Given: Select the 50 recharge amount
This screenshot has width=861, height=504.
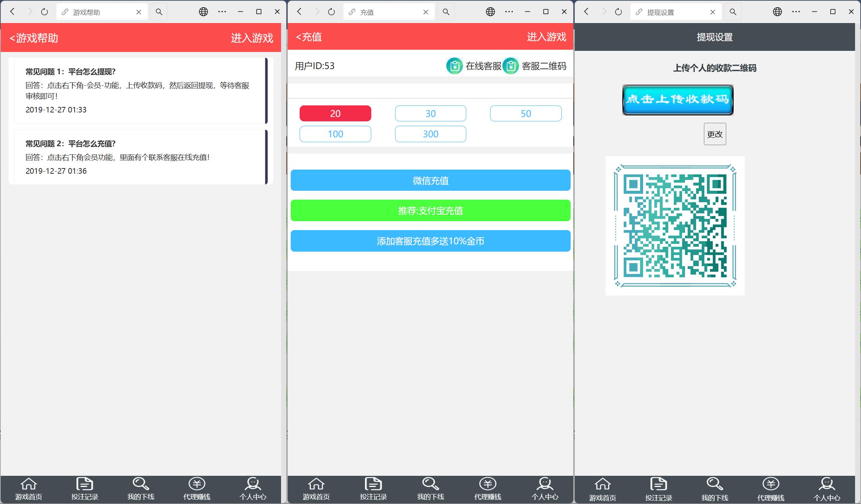Looking at the screenshot, I should [x=526, y=114].
